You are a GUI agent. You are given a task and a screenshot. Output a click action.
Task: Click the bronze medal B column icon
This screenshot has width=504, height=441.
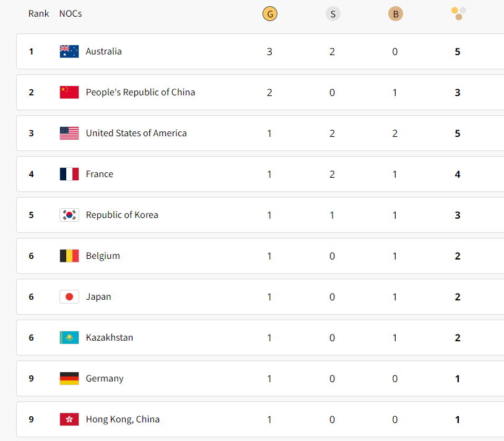[396, 14]
